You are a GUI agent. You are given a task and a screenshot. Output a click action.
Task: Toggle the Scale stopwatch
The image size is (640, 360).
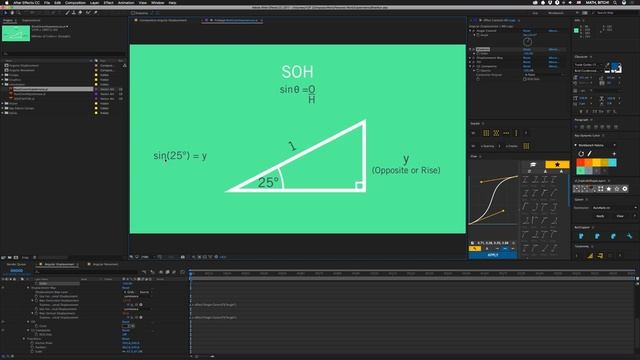tap(32, 351)
